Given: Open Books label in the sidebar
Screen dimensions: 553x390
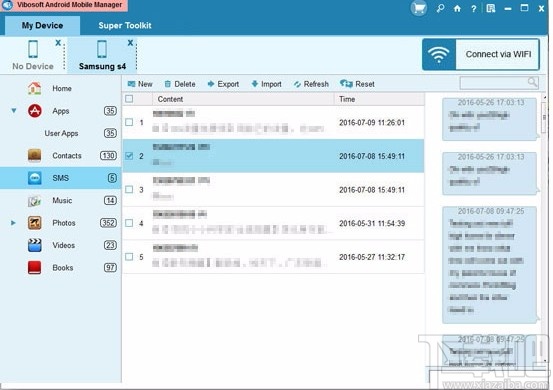Looking at the screenshot, I should [x=63, y=268].
